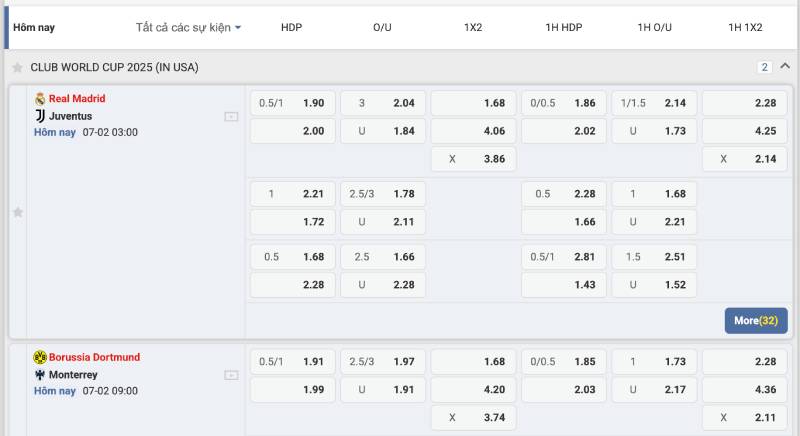Click the Real Madrid club crest

[40, 99]
